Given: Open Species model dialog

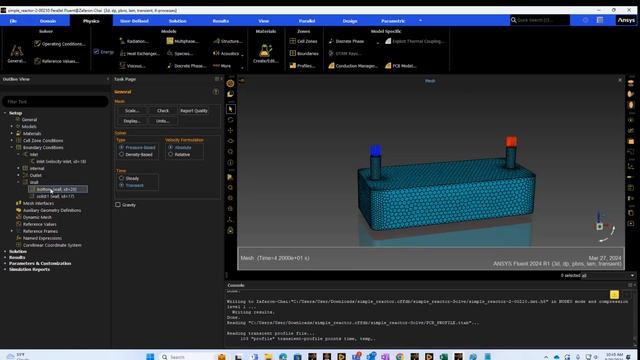Looking at the screenshot, I should tap(180, 53).
